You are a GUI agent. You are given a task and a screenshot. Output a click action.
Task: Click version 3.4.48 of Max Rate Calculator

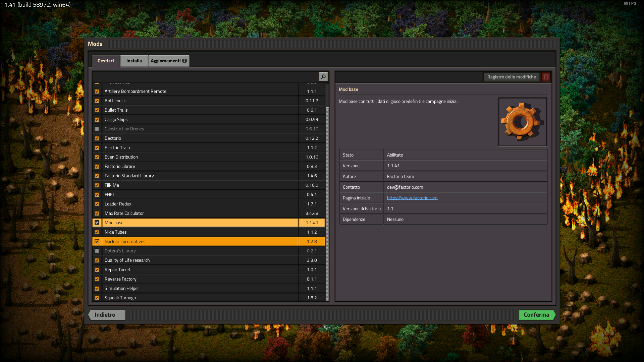312,213
